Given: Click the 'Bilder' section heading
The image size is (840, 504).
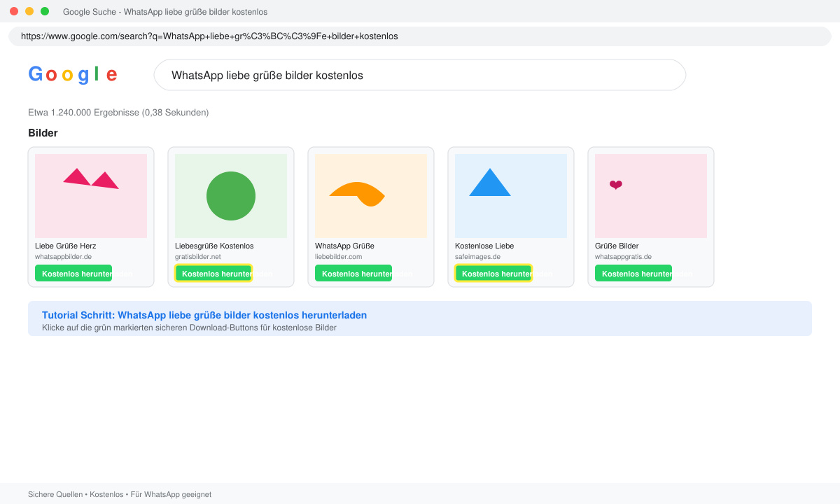Looking at the screenshot, I should pyautogui.click(x=43, y=133).
